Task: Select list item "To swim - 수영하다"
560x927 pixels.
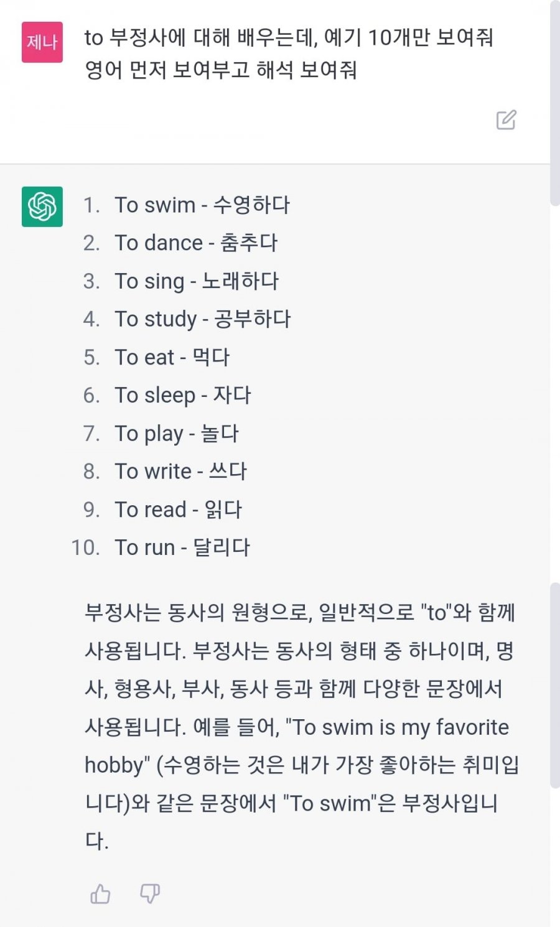Action: 202,205
